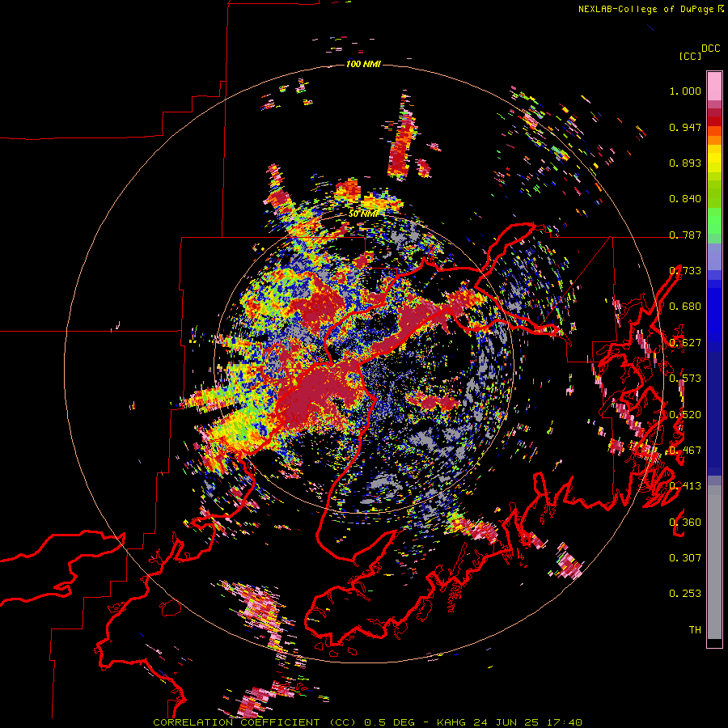The width and height of the screenshot is (728, 728).
Task: Click the 0.253 scale value
Action: [x=685, y=594]
